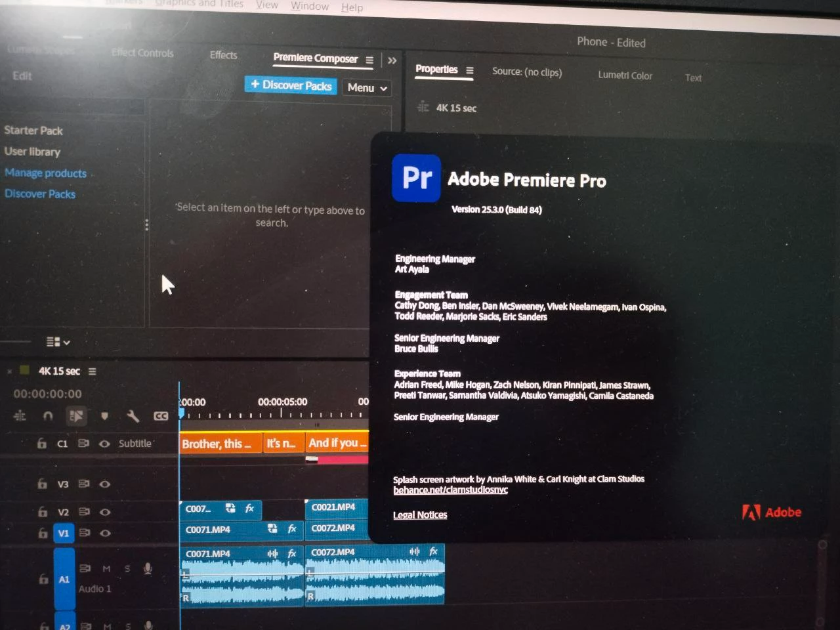Click the timeline playhead marker
The width and height of the screenshot is (840, 630).
[x=181, y=413]
